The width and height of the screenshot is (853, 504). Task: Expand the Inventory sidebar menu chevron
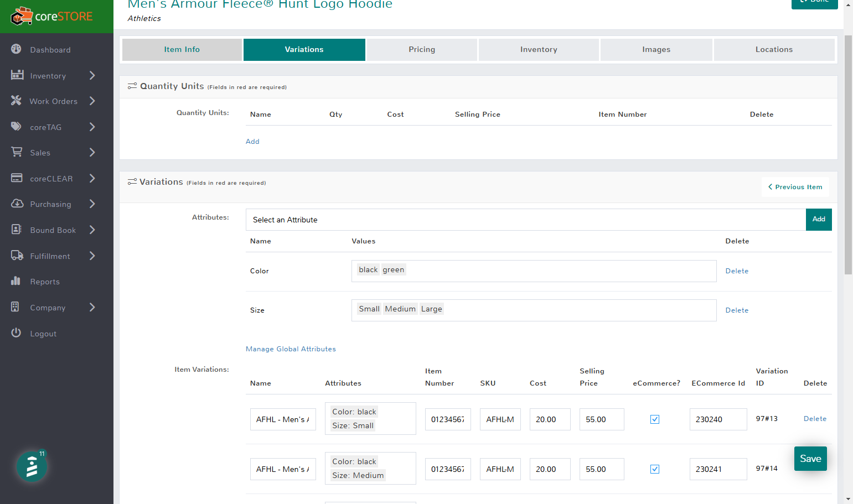(x=92, y=75)
